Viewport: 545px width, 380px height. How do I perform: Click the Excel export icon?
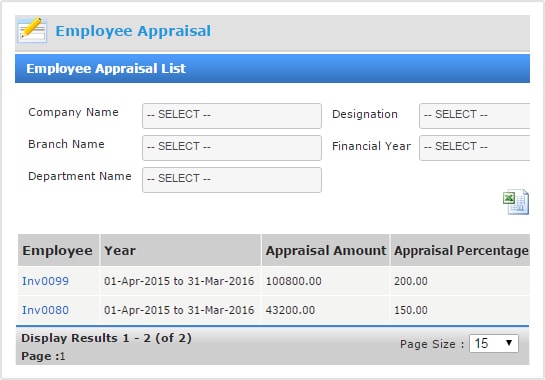pyautogui.click(x=516, y=202)
